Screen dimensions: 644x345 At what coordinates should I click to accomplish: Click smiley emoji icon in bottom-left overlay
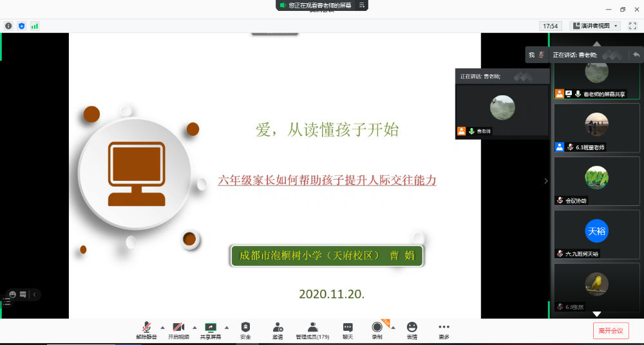point(13,294)
